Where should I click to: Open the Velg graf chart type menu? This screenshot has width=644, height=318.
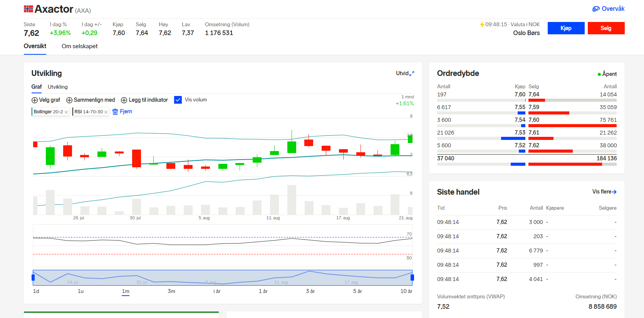tap(46, 100)
